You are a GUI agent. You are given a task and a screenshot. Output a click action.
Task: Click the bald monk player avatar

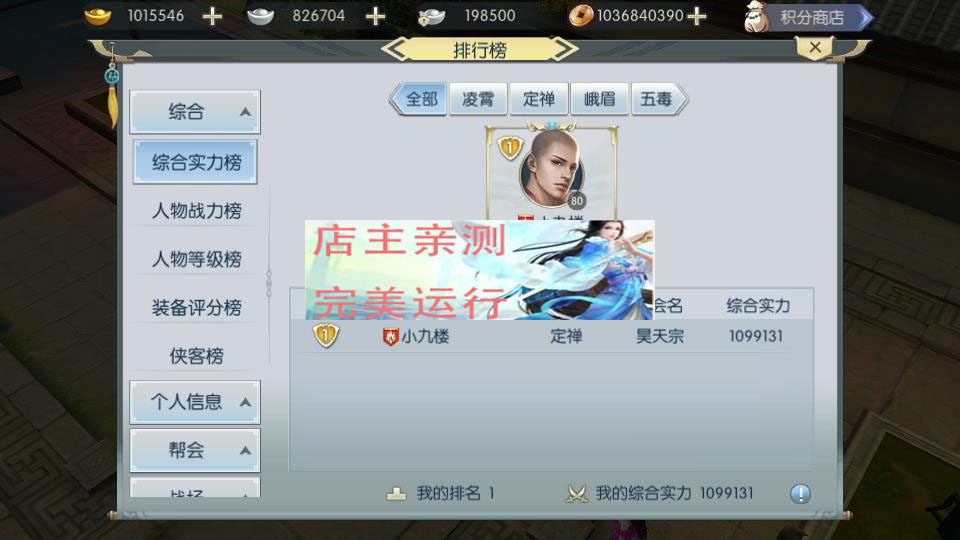[x=552, y=170]
